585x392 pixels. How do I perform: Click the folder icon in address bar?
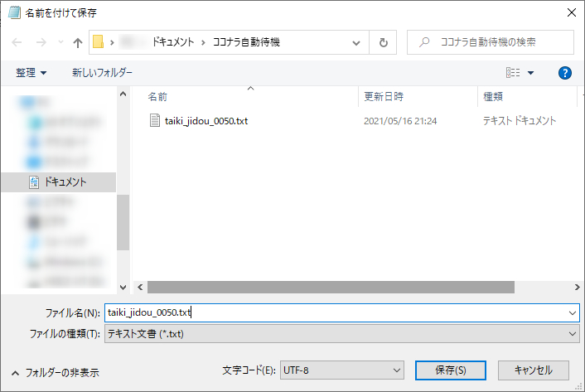coord(98,41)
